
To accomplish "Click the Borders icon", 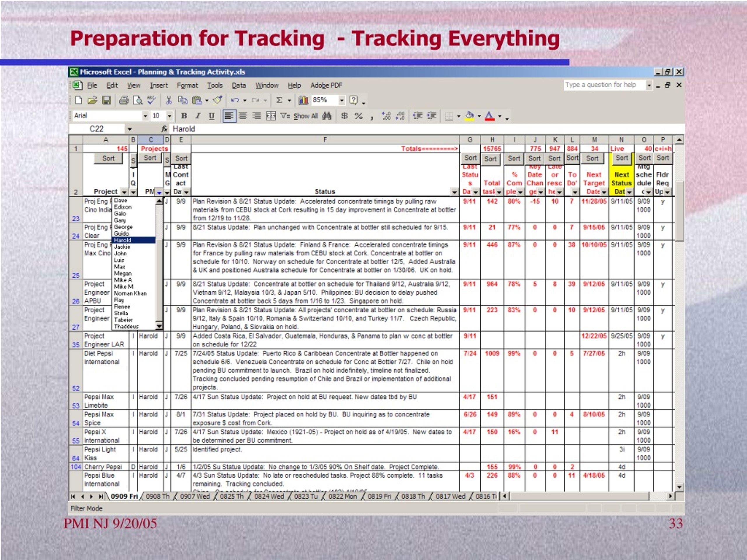I will click(x=449, y=116).
